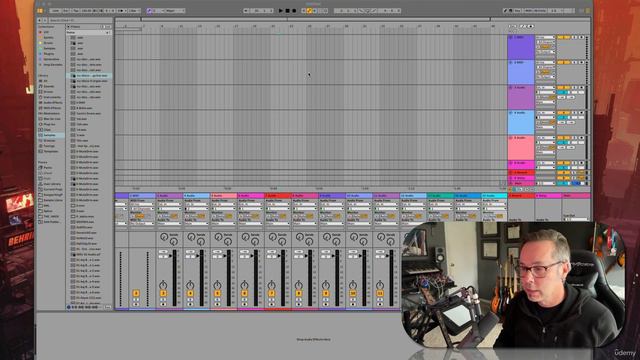This screenshot has width=640, height=360.
Task: Click the pan knob on mixer track 5
Action: (218, 285)
